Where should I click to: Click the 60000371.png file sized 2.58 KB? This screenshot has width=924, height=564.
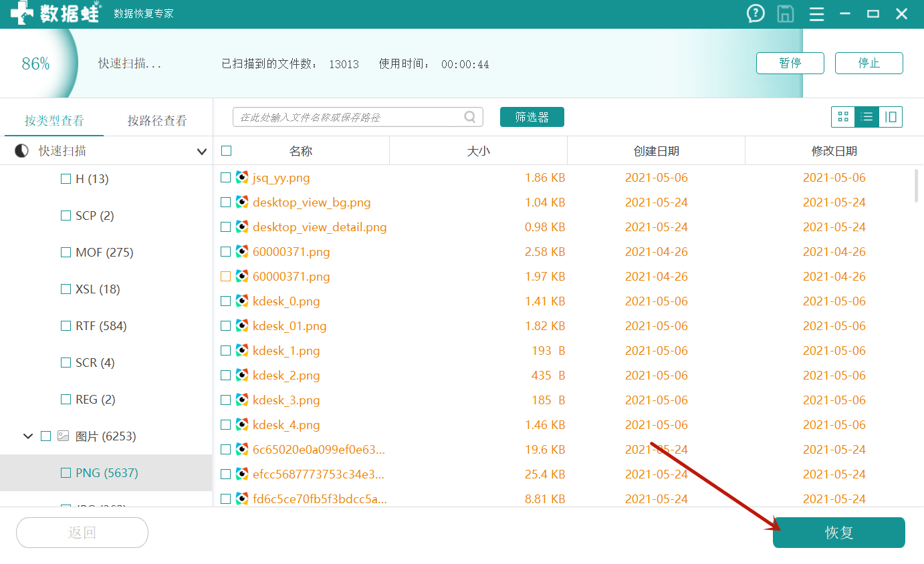pos(291,252)
